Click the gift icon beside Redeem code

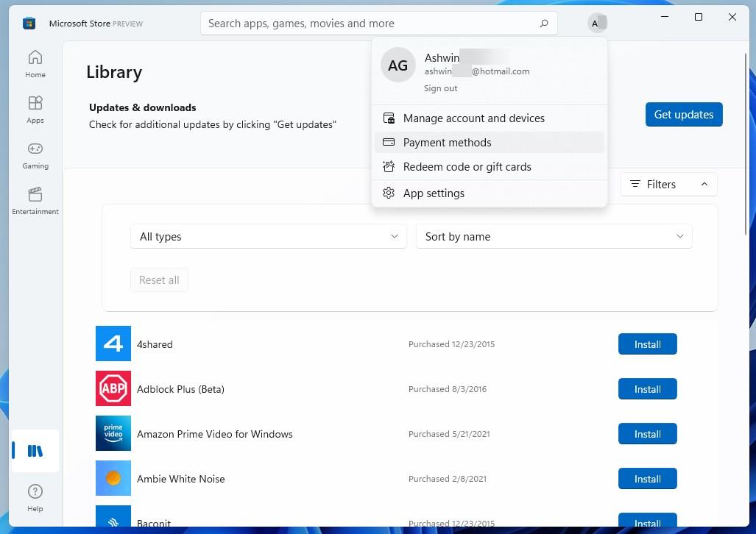click(389, 166)
